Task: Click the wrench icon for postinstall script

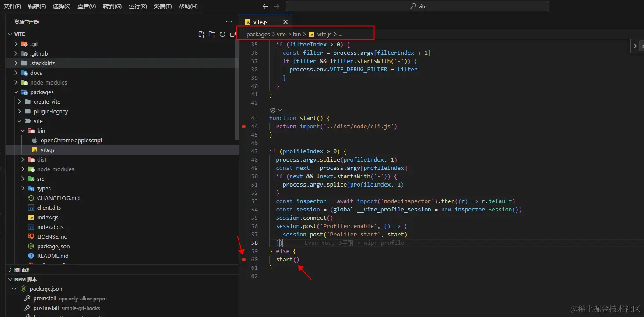Action: click(26, 308)
